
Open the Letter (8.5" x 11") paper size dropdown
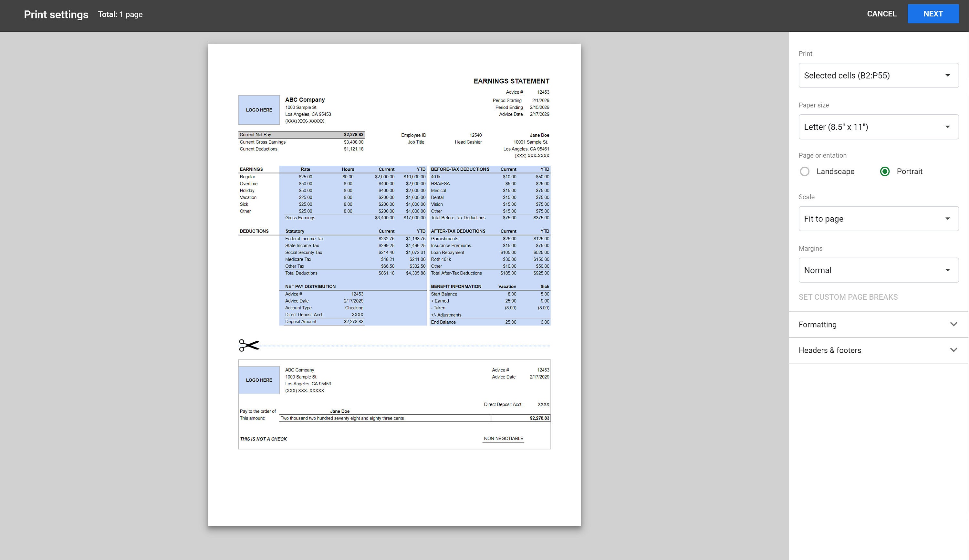[x=878, y=127]
